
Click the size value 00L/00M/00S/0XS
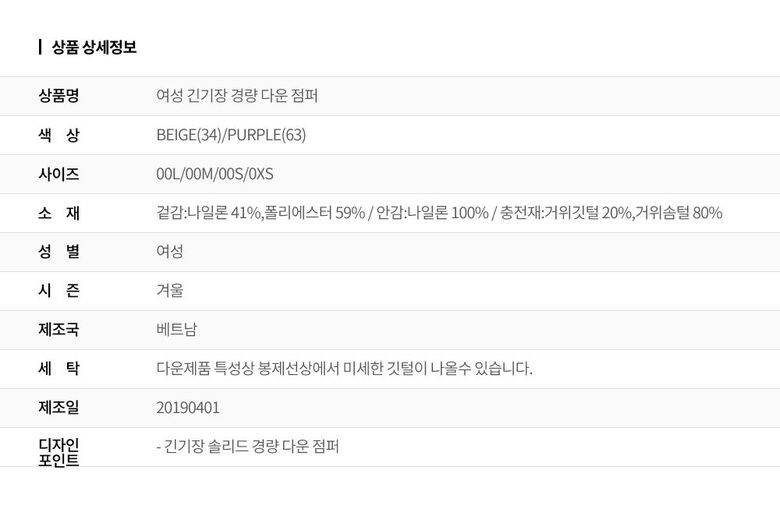[214, 174]
